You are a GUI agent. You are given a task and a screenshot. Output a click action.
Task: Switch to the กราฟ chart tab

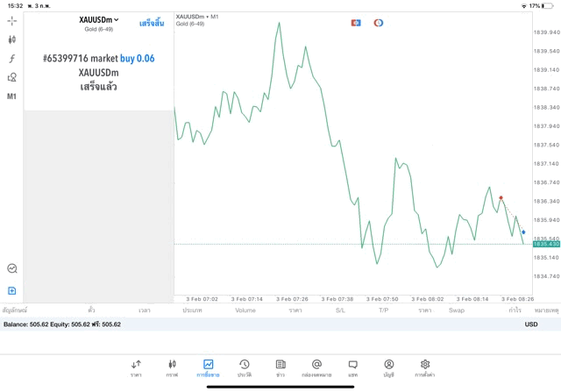(x=172, y=368)
